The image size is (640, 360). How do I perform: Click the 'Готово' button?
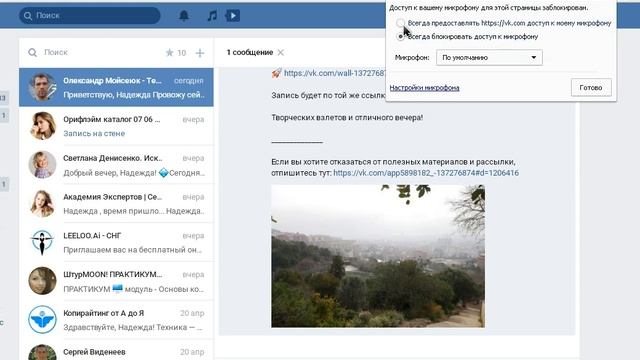tap(591, 87)
